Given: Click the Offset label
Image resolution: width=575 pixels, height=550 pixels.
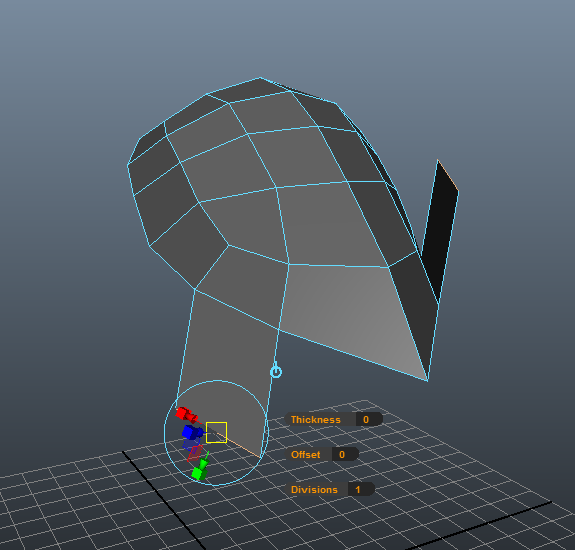Looking at the screenshot, I should 305,455.
